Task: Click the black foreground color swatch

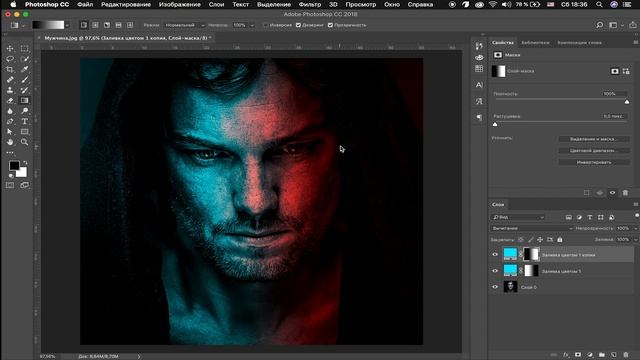Action: (x=14, y=165)
